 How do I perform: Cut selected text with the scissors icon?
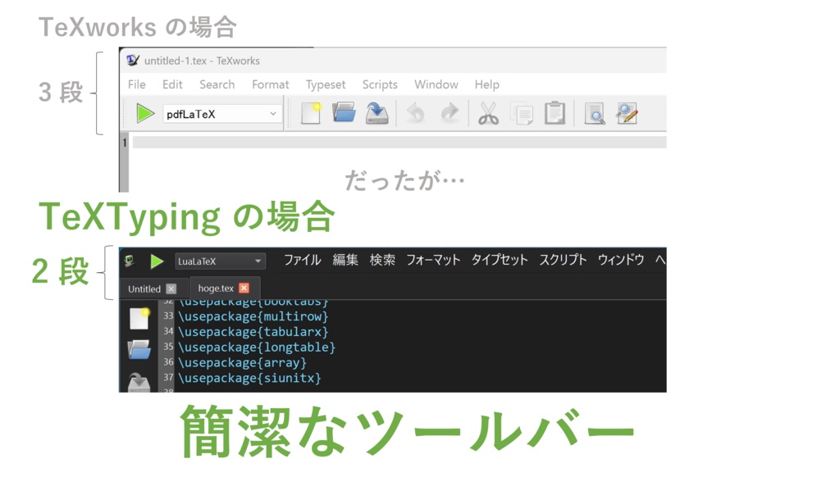[488, 113]
